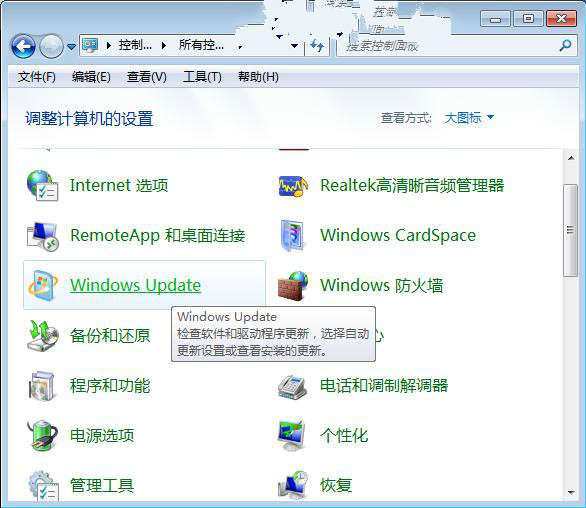Click the Windows Update icon
The width and height of the screenshot is (586, 508).
[x=43, y=286]
